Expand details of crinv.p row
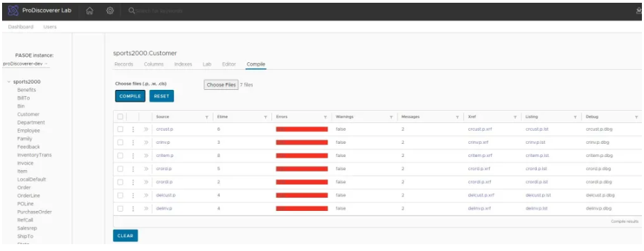The height and width of the screenshot is (251, 644). point(146,142)
